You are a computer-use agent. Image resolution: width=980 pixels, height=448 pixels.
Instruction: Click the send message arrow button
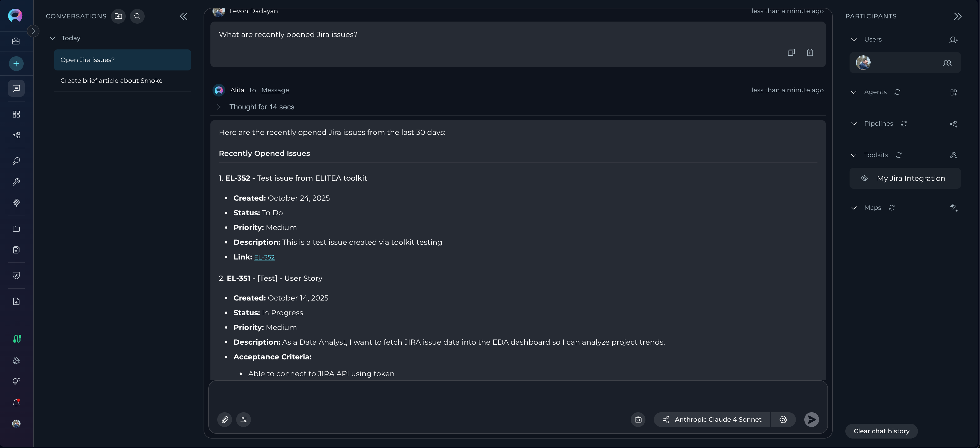pyautogui.click(x=811, y=420)
